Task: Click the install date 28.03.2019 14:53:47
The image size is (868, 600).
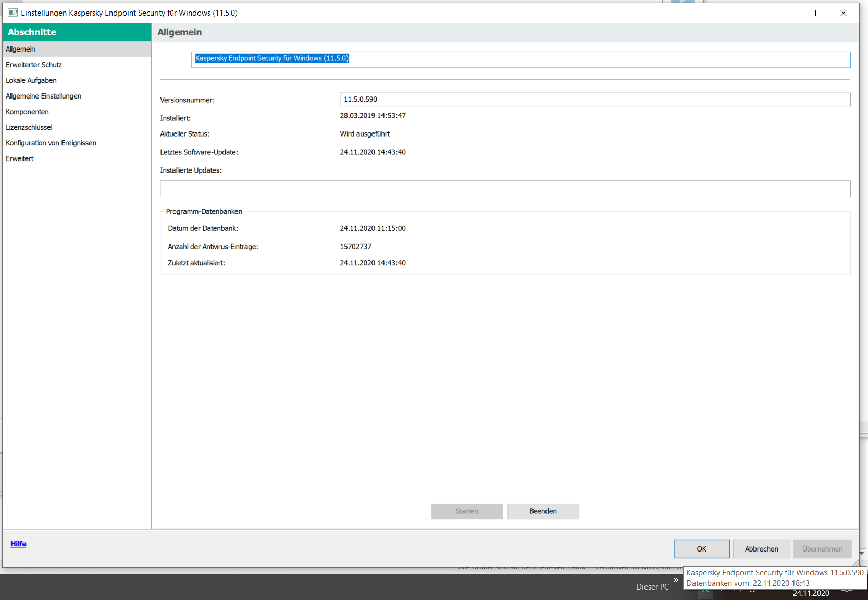Action: point(373,116)
